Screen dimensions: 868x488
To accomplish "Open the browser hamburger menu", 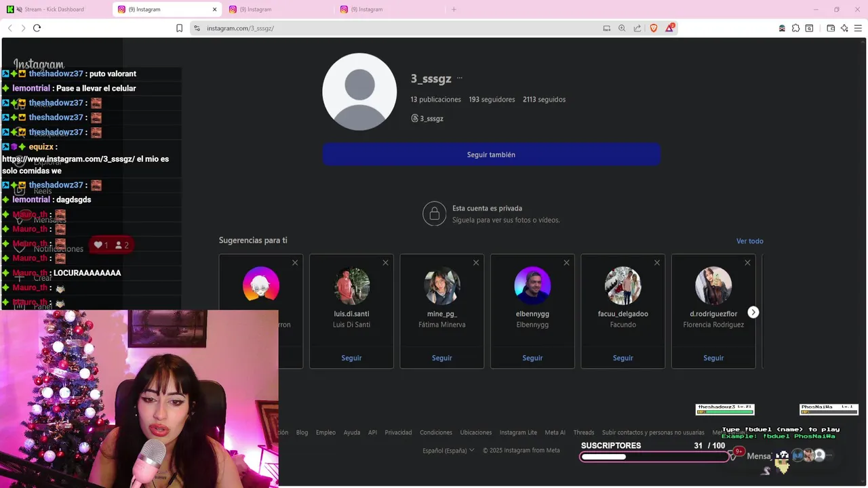I will [858, 28].
